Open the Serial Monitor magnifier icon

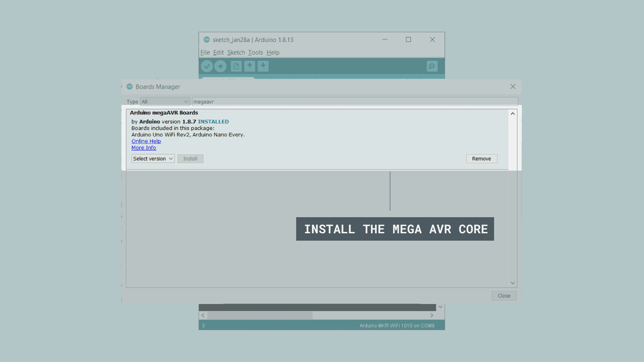pos(432,66)
